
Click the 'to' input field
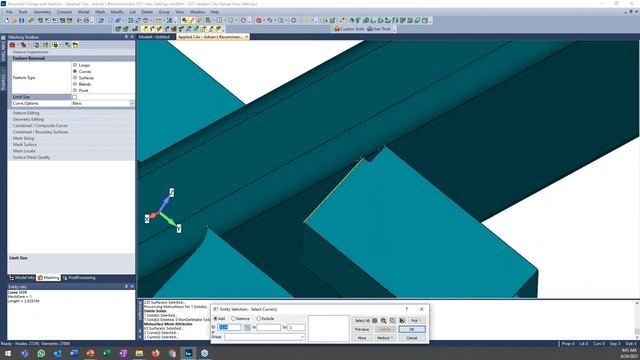click(x=269, y=327)
